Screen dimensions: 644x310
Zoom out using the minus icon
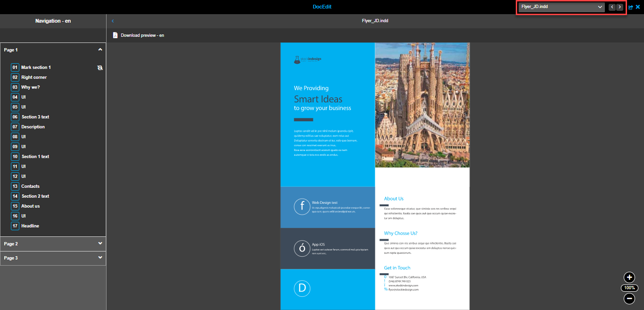[629, 299]
